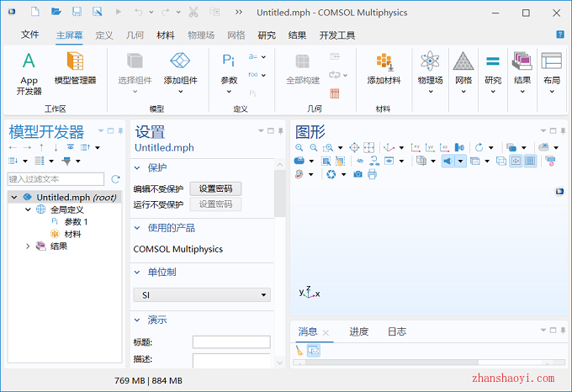
Task: Switch to the xy view in 图形
Action: click(416, 148)
